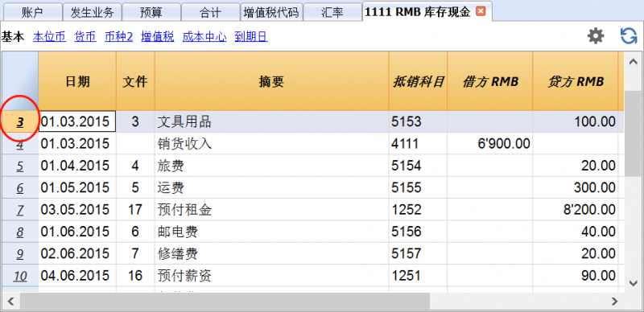Select the 修缮费 description cell
Image resolution: width=644 pixels, height=312 pixels.
coord(271,254)
